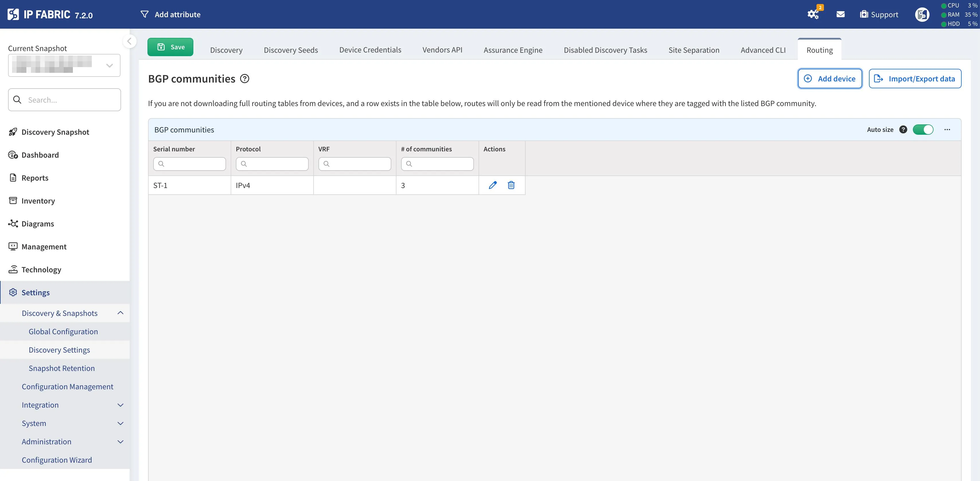The width and height of the screenshot is (980, 481).
Task: Open the jobs gear icon with badge
Action: coord(813,14)
